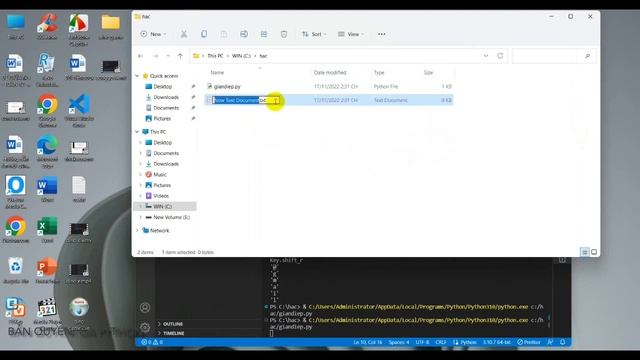
Task: Switch to Details view layout button
Action: coord(584,252)
